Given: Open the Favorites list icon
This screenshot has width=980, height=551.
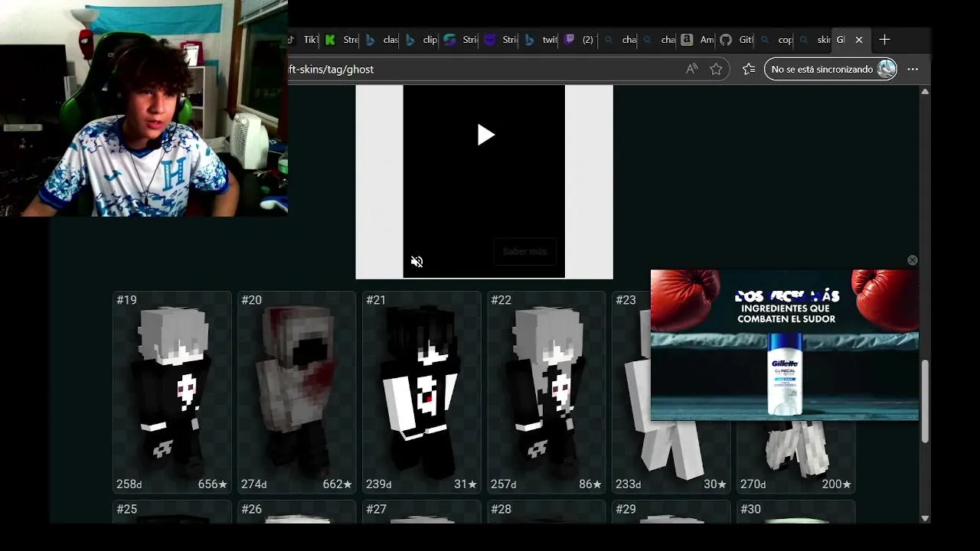Looking at the screenshot, I should click(749, 69).
